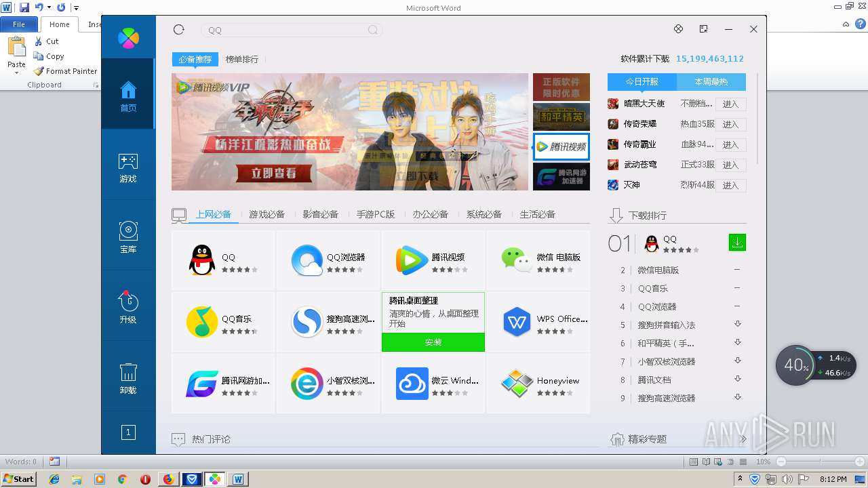
Task: Select the 榜单排行 tab
Action: [x=242, y=60]
